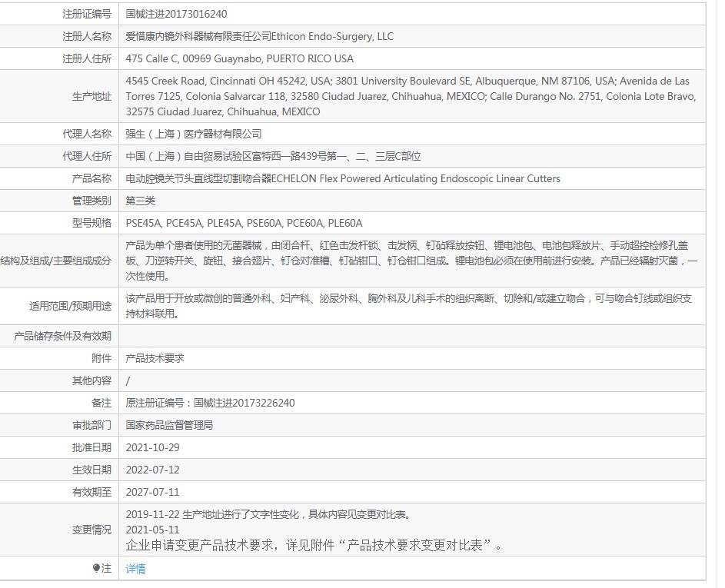Screen dimensions: 725x588
Task: Click the 结构及组成/主要组成成分 label
Action: [x=56, y=261]
